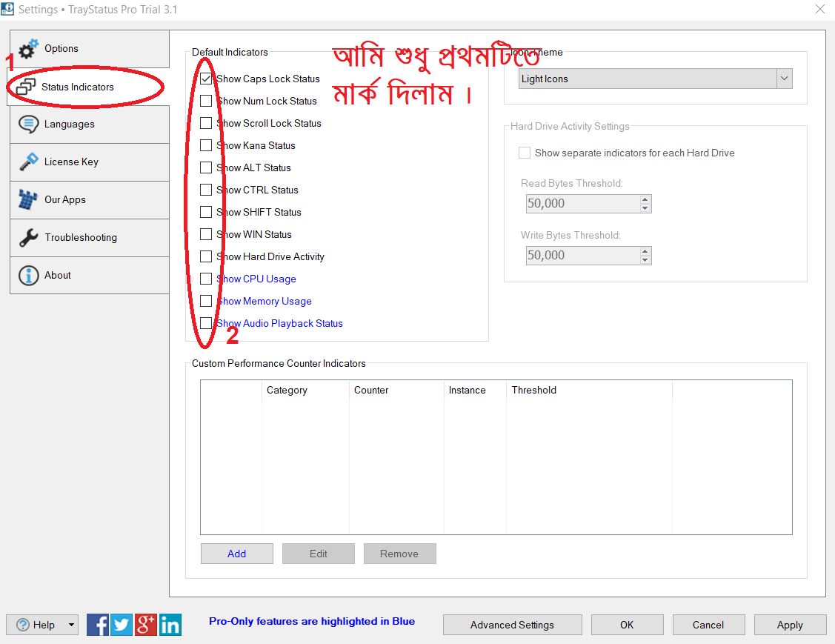Click the Add counter button
835x644 pixels.
(x=237, y=554)
